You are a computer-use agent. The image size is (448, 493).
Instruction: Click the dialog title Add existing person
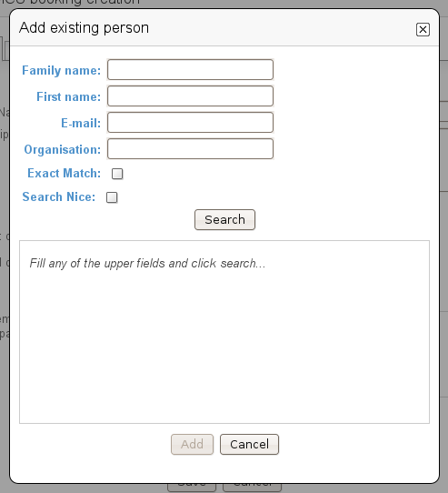[84, 27]
